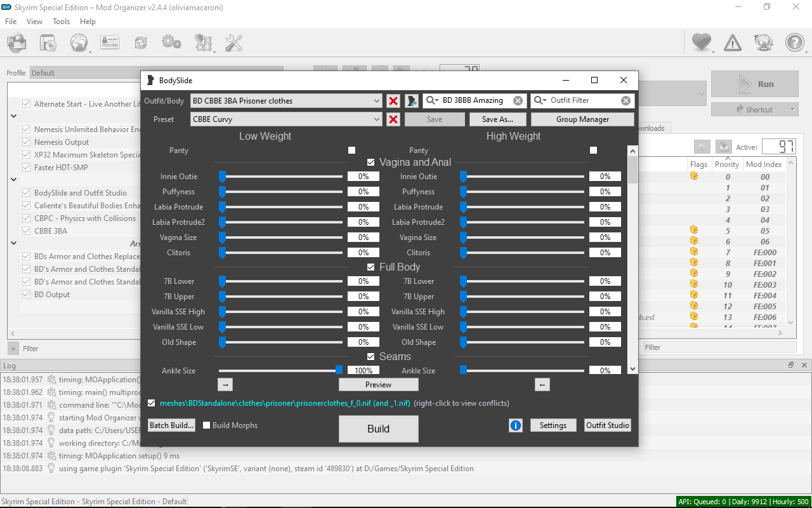
Task: Open the Outfit Filter magnifier menu
Action: point(540,100)
